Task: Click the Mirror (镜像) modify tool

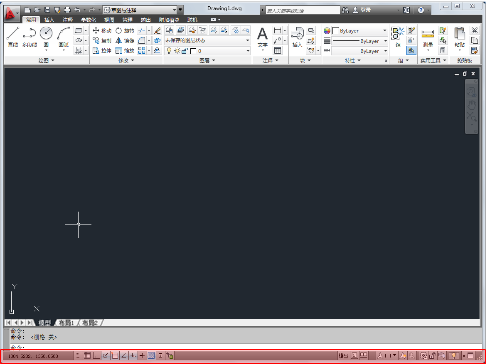Action: click(125, 41)
